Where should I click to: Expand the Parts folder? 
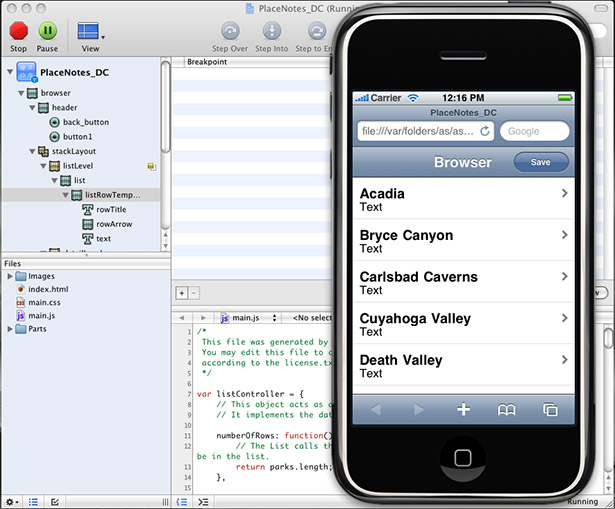click(x=10, y=329)
